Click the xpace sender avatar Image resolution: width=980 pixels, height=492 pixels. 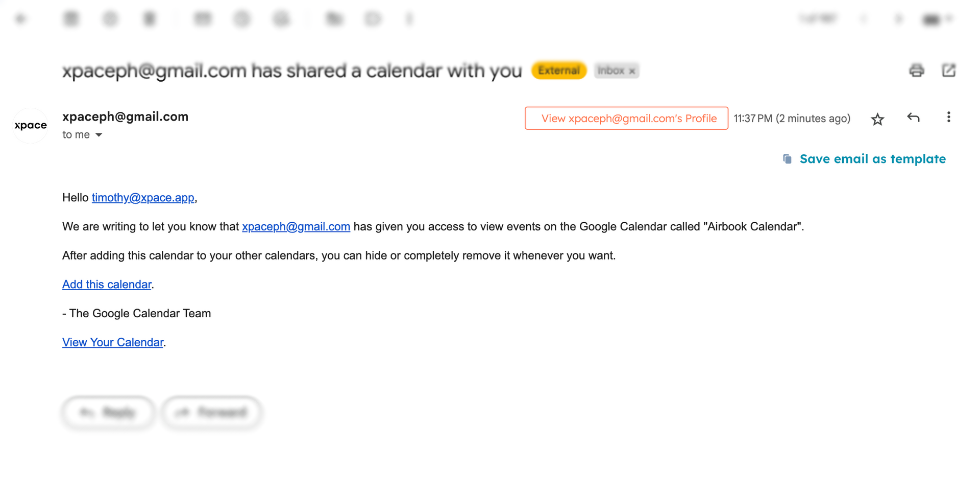click(x=31, y=125)
